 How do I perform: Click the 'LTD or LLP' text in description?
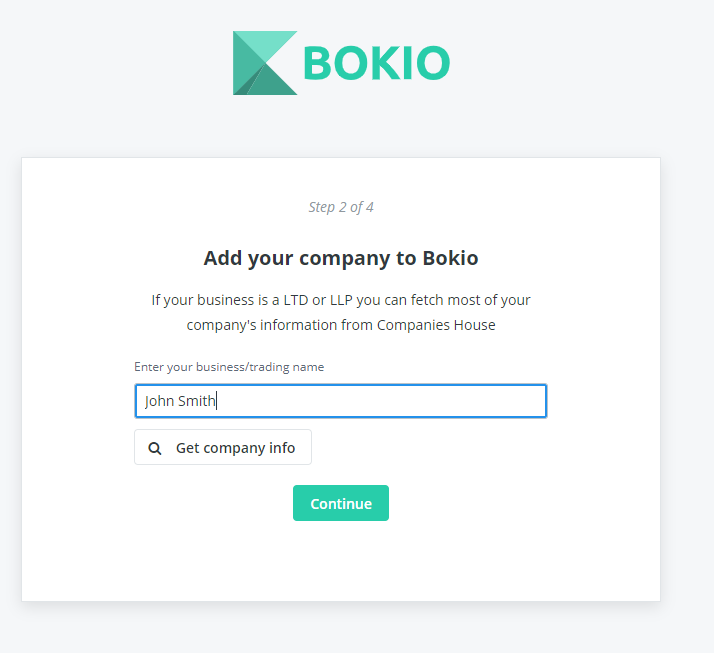coord(318,300)
